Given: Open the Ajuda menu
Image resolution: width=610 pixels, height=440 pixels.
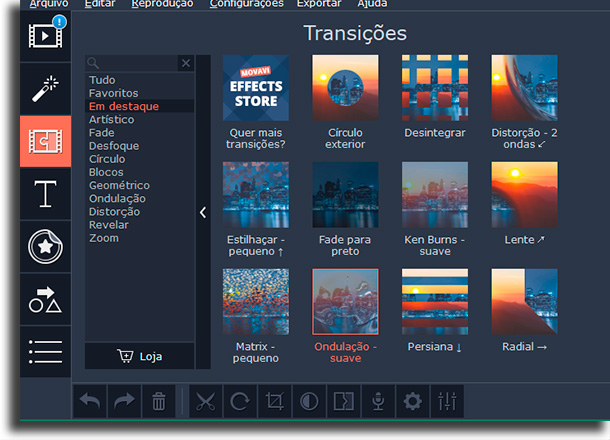Looking at the screenshot, I should tap(372, 4).
